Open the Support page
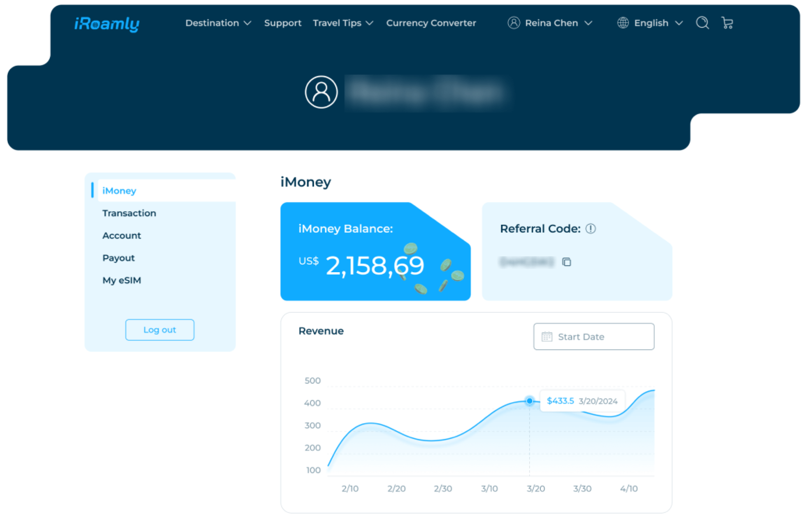Viewport: 805px width, 532px height. point(282,23)
